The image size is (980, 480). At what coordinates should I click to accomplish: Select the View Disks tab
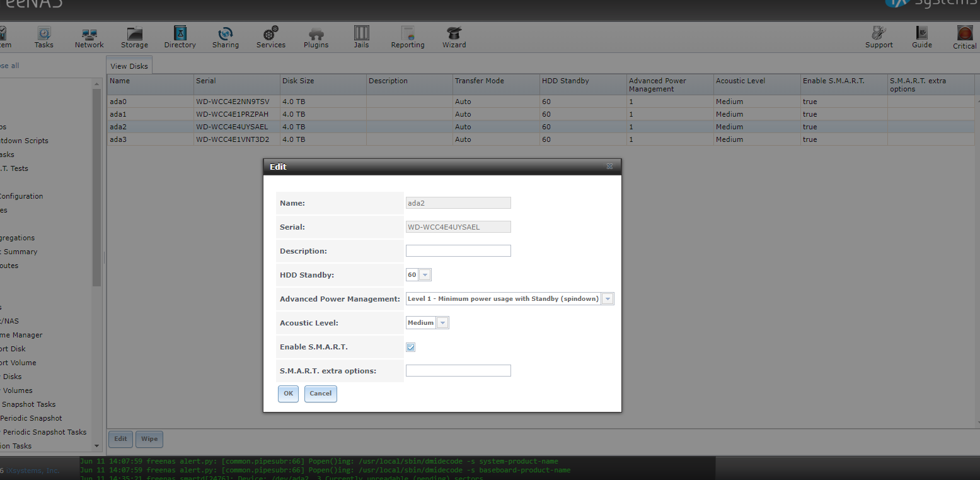pyautogui.click(x=129, y=66)
